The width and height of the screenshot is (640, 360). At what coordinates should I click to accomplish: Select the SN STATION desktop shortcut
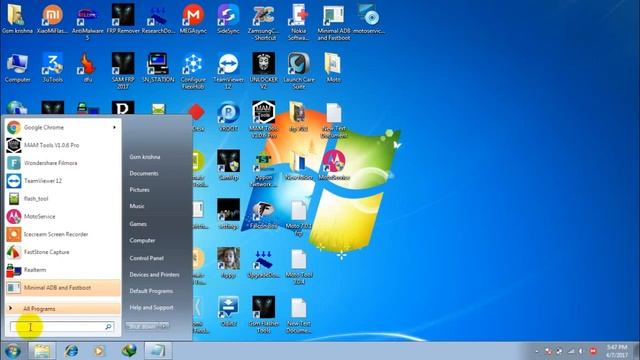[158, 68]
